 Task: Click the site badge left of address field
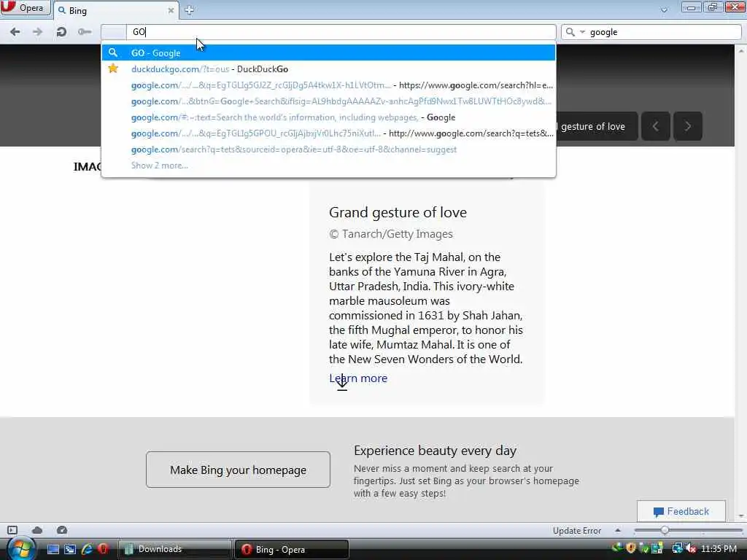[x=114, y=32]
